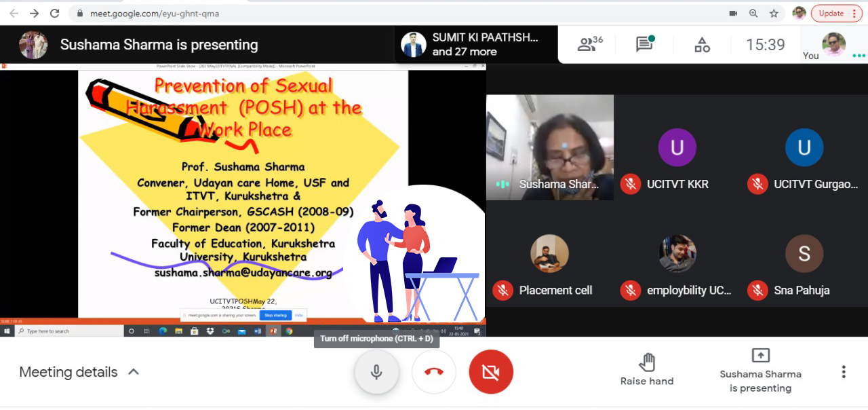868x410 pixels.
Task: Open the Chrome menu beside Update
Action: click(x=856, y=13)
